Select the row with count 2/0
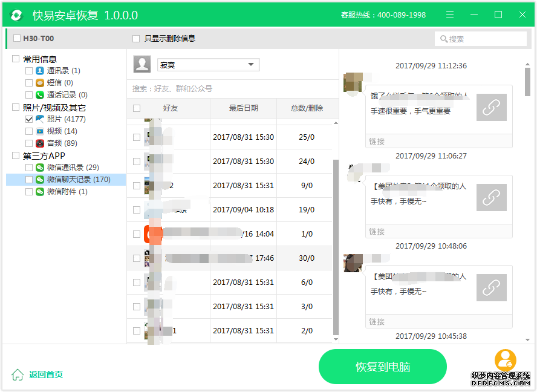The height and width of the screenshot is (392, 537). tap(229, 331)
